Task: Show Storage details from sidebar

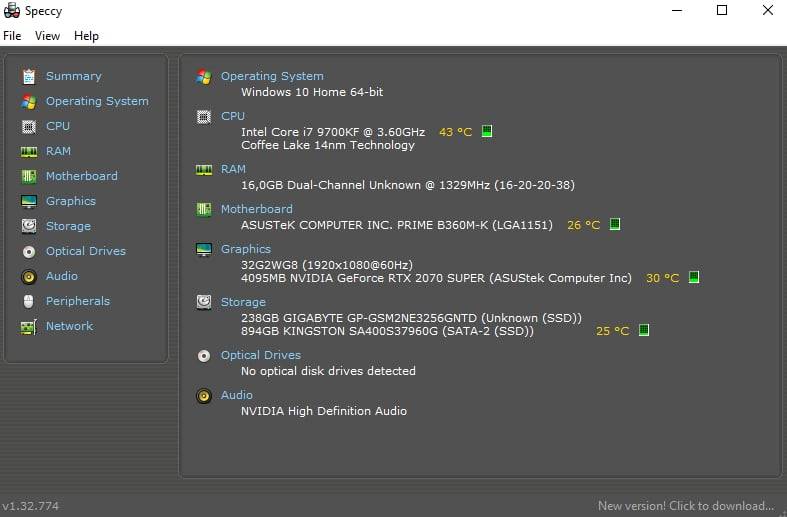Action: click(68, 226)
